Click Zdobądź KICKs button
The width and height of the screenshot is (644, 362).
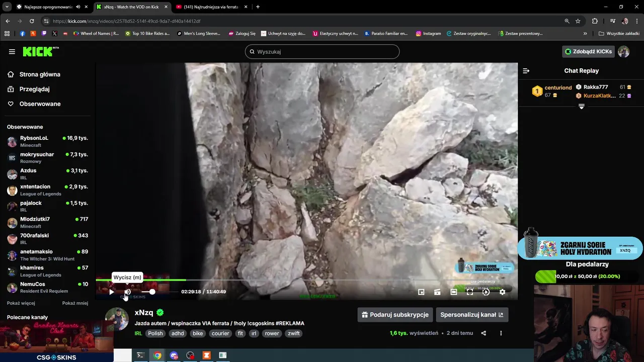tap(588, 51)
